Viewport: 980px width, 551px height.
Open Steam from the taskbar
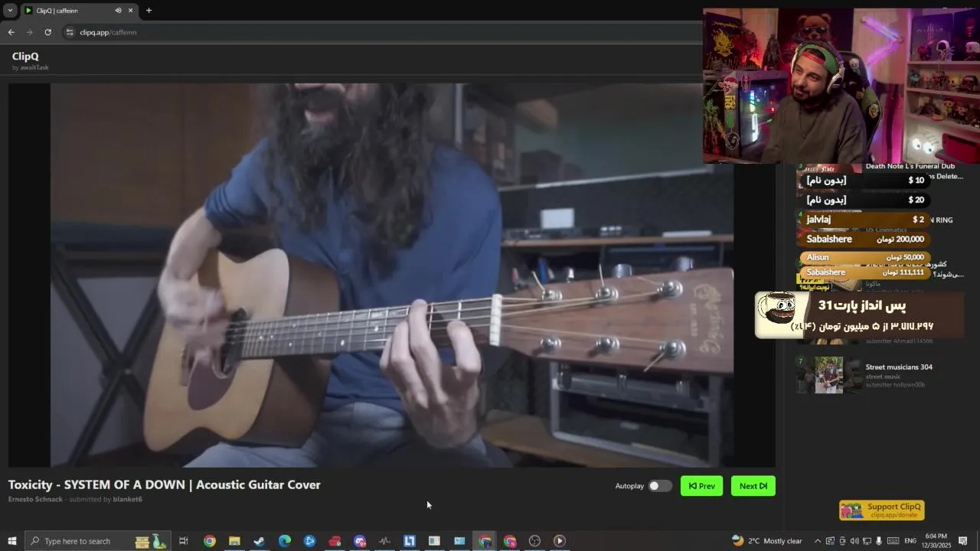[260, 541]
